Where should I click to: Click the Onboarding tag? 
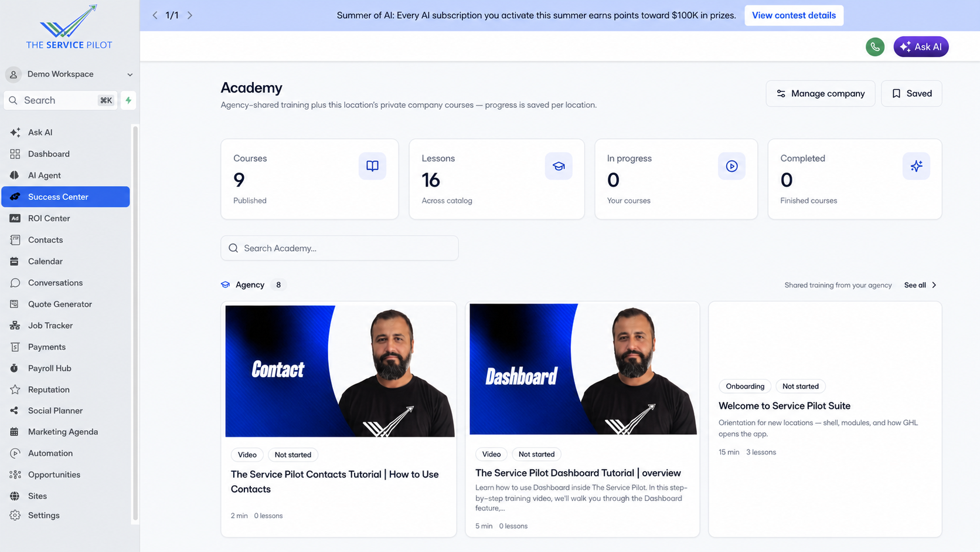pos(745,386)
